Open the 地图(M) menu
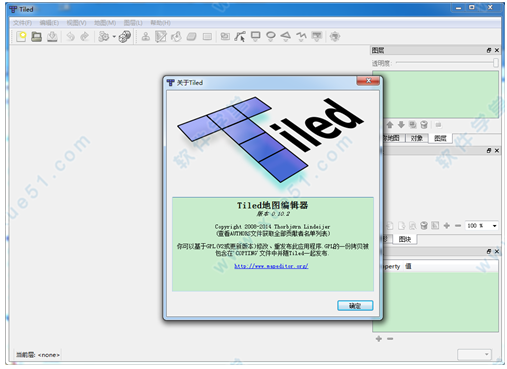 105,23
